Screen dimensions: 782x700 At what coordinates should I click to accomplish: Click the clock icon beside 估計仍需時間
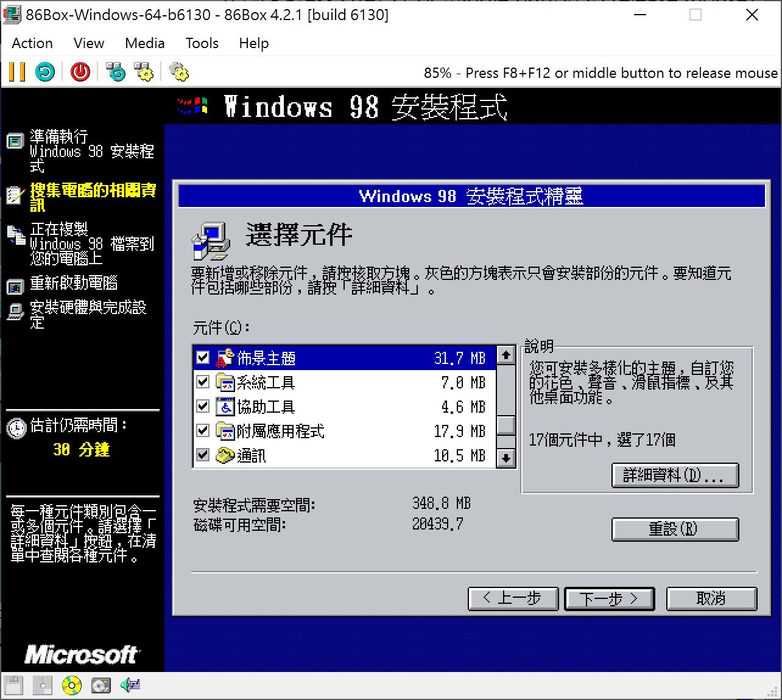(16, 428)
